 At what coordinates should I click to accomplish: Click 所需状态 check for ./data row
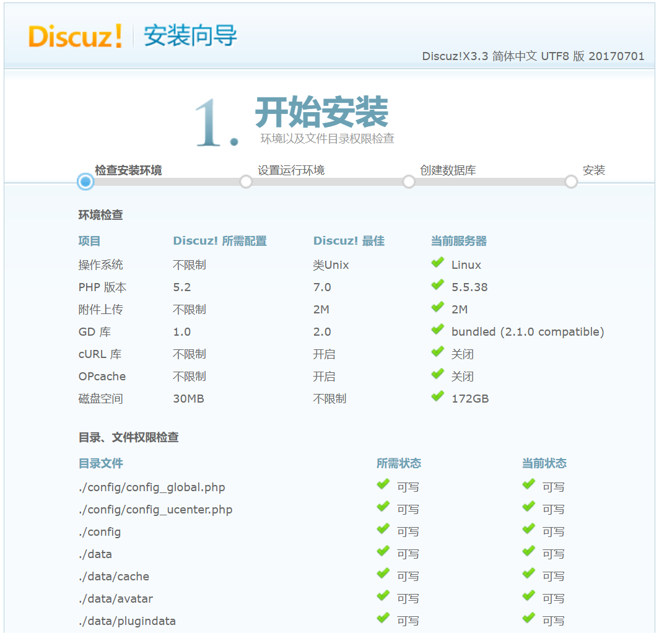[x=383, y=551]
